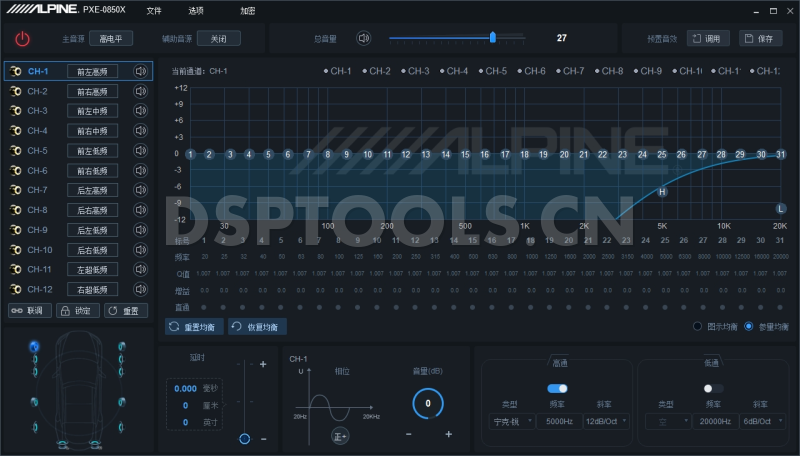The width and height of the screenshot is (800, 456).
Task: Decrease delay with the minus icon
Action: click(264, 439)
